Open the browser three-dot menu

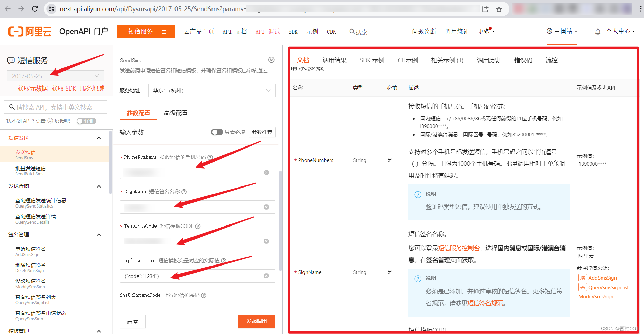point(640,9)
